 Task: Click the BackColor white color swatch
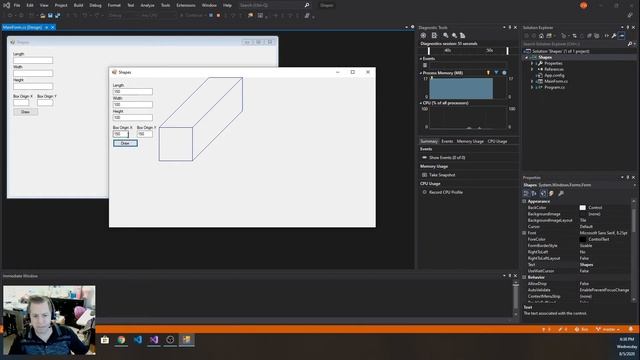tap(583, 208)
